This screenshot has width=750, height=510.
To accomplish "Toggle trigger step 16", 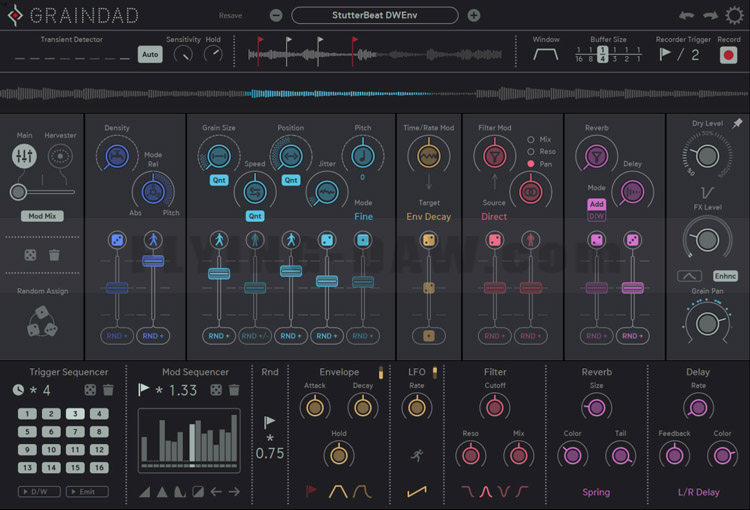I will point(99,467).
